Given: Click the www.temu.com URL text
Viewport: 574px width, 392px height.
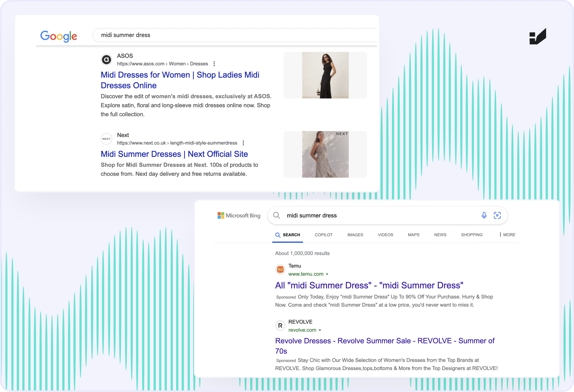Looking at the screenshot, I should (x=306, y=274).
